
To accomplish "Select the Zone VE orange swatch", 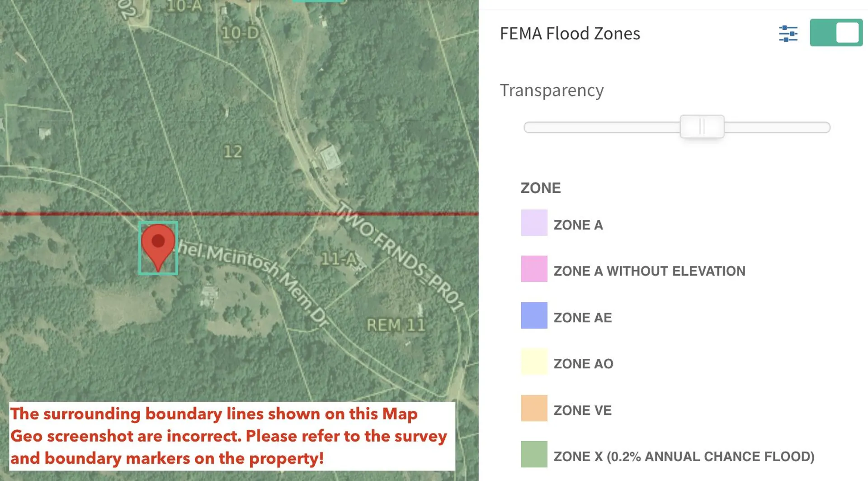I will coord(534,408).
